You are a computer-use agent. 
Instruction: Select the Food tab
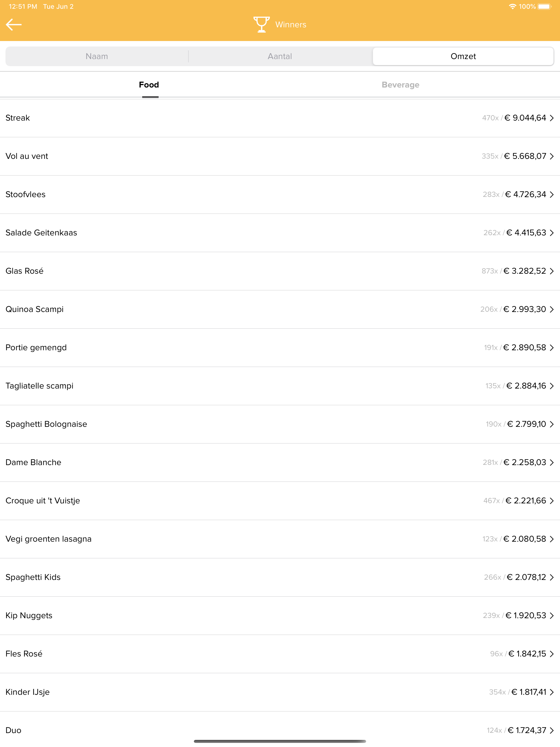(x=149, y=85)
